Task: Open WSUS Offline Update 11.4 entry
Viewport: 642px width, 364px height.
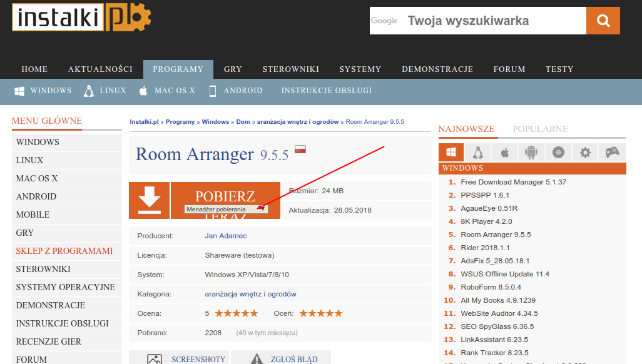Action: [x=505, y=274]
